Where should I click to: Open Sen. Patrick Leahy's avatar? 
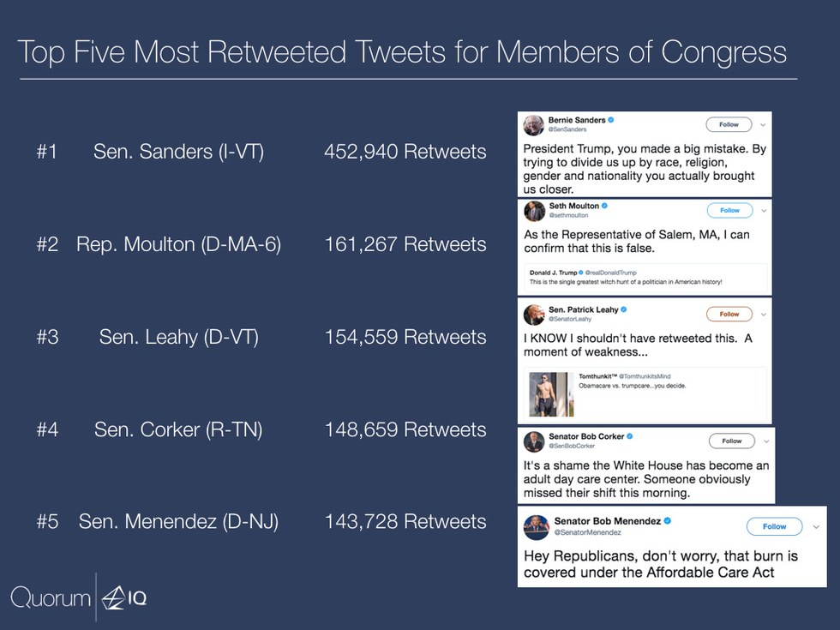point(534,315)
